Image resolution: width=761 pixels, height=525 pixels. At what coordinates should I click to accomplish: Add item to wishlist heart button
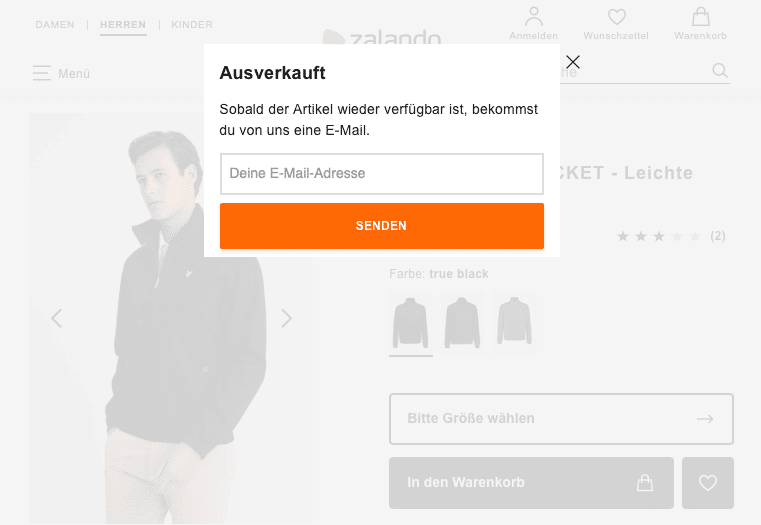click(x=708, y=483)
